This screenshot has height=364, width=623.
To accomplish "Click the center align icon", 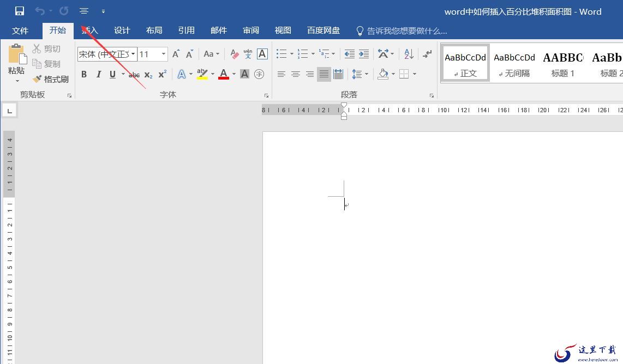I will [295, 74].
